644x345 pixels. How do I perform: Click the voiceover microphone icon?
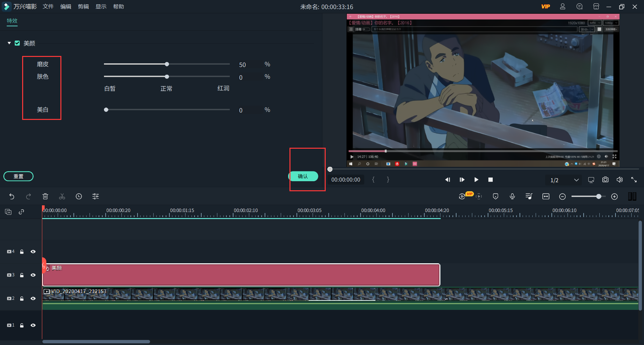click(512, 197)
